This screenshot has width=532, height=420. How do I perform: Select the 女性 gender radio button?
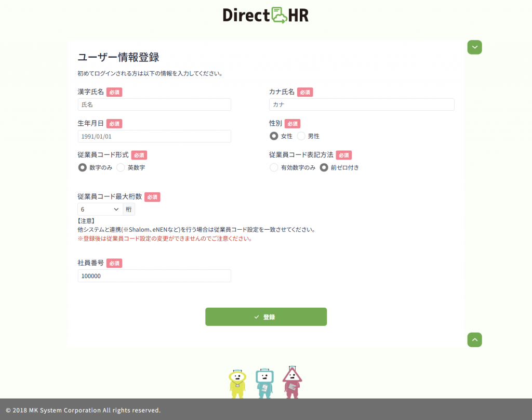pos(274,136)
